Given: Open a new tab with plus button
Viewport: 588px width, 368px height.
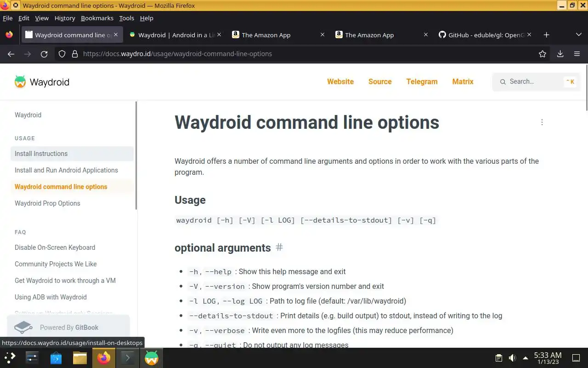Looking at the screenshot, I should pyautogui.click(x=546, y=35).
